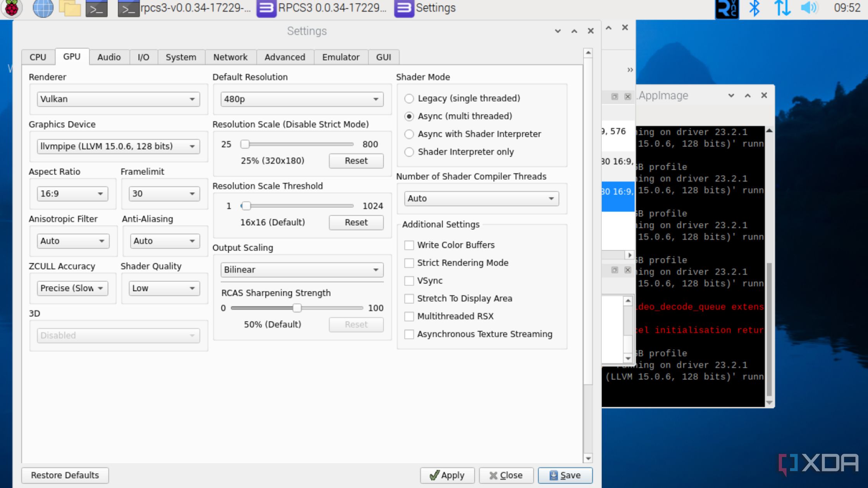
Task: Click the AppImage terminal scrollbar thumb
Action: coord(769,329)
